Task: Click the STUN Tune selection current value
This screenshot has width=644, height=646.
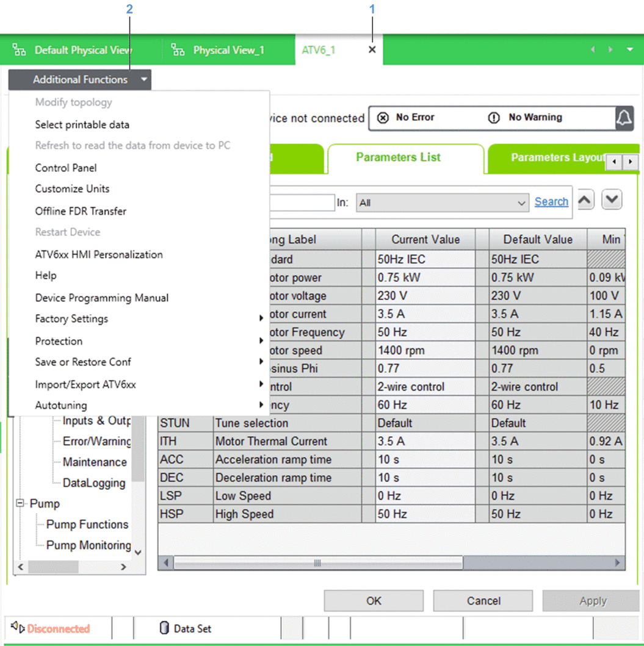Action: [x=425, y=423]
